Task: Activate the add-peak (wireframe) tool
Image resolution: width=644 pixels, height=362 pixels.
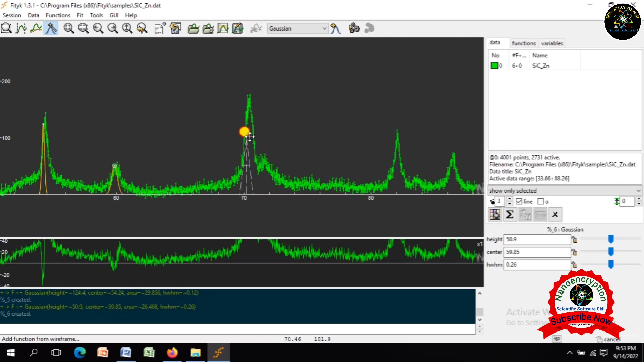Action: pyautogui.click(x=51, y=28)
